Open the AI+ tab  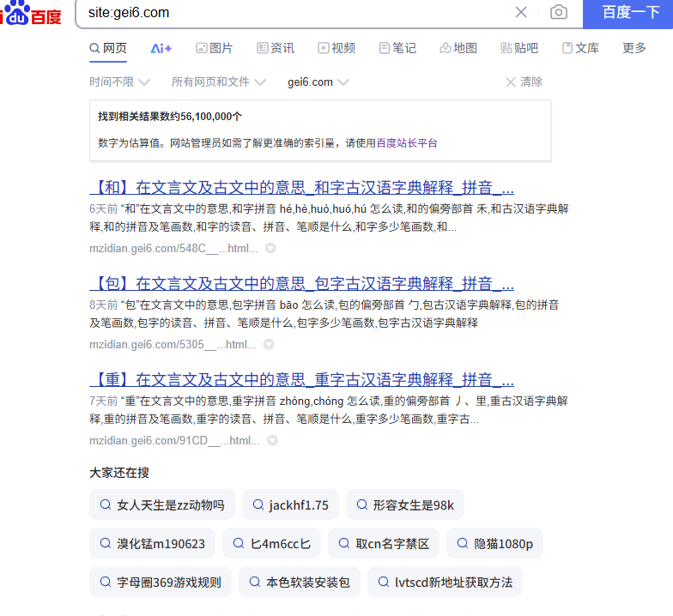click(x=161, y=48)
